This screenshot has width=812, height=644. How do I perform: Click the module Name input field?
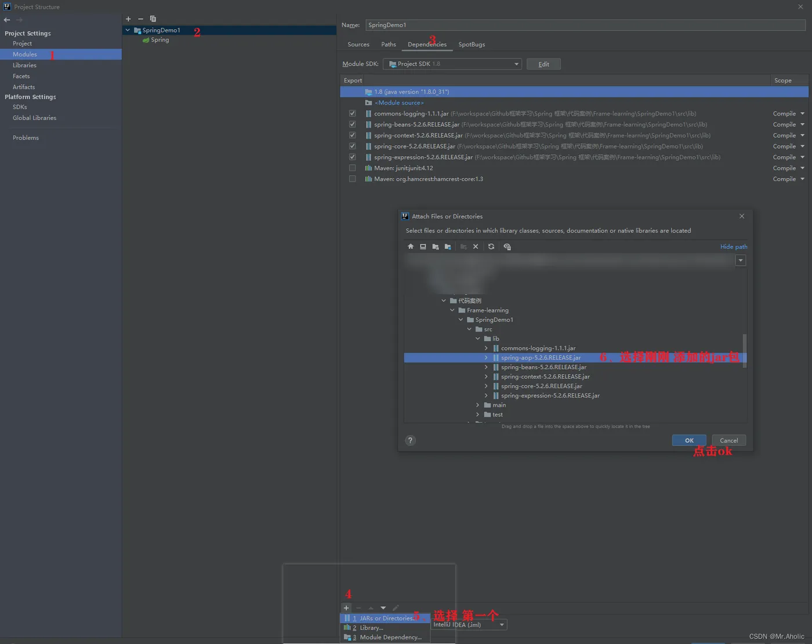tap(585, 25)
